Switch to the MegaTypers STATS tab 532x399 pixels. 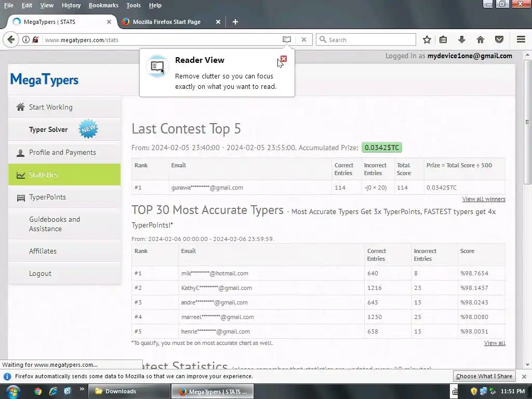click(x=61, y=22)
